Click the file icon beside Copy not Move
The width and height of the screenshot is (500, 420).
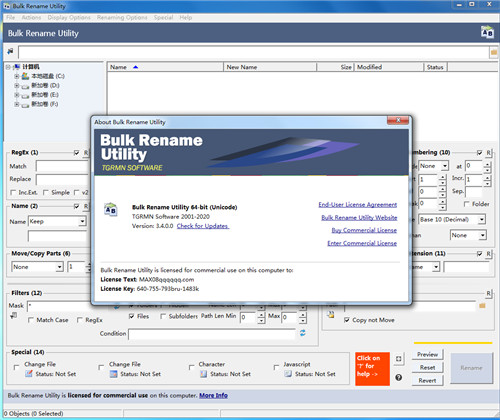click(x=330, y=314)
